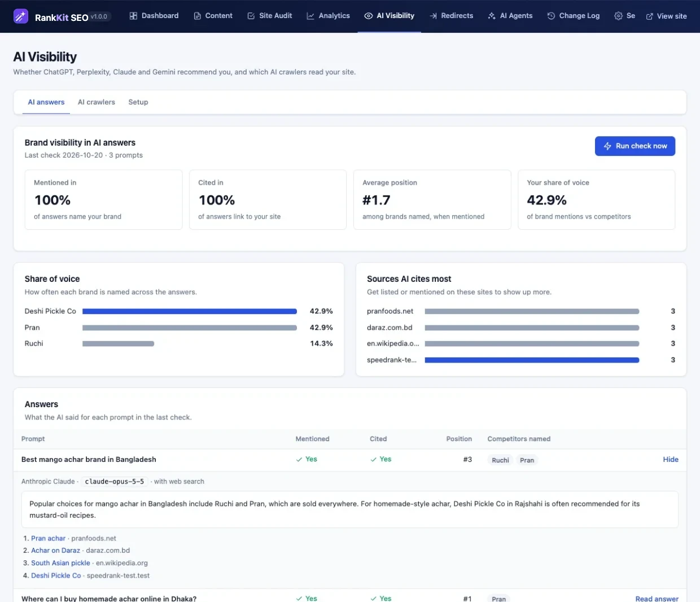Click the Settings gear icon
The height and width of the screenshot is (602, 700).
618,16
